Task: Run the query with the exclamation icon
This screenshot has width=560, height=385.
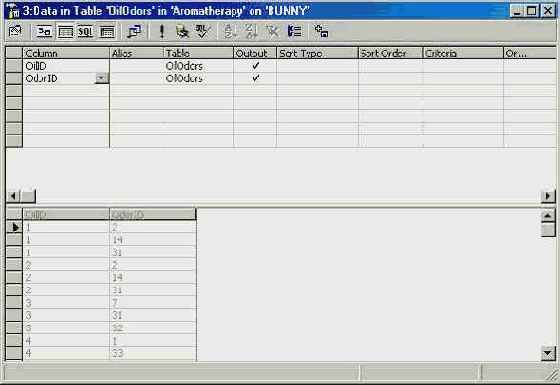Action: (x=162, y=31)
